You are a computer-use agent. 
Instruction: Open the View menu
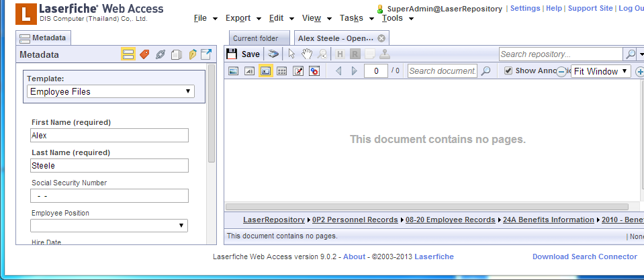[317, 18]
